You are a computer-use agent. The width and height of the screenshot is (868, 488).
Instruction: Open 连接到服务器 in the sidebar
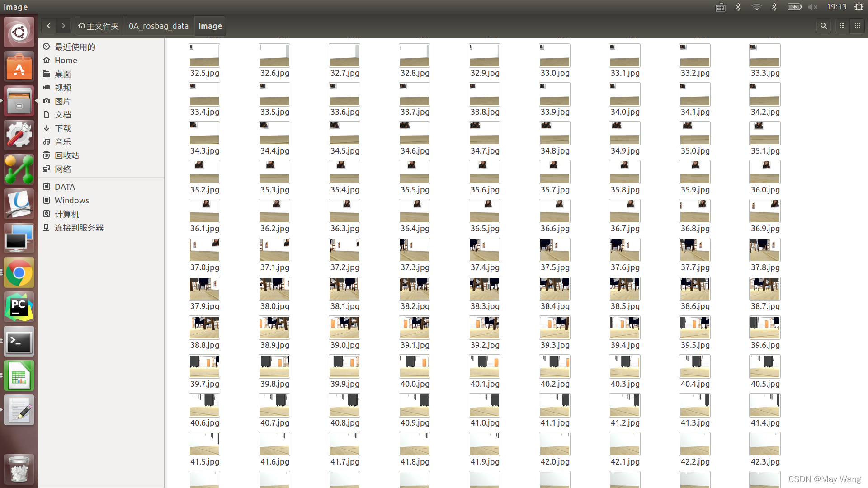coord(79,228)
